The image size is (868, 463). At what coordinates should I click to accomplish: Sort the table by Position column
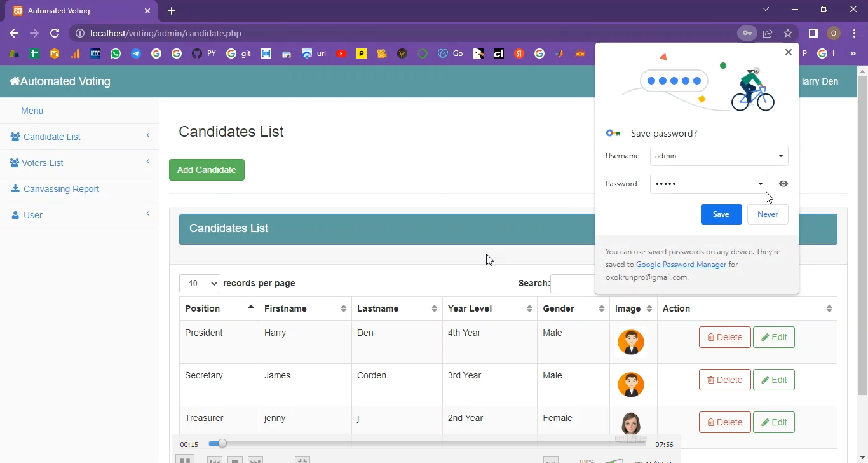(219, 308)
